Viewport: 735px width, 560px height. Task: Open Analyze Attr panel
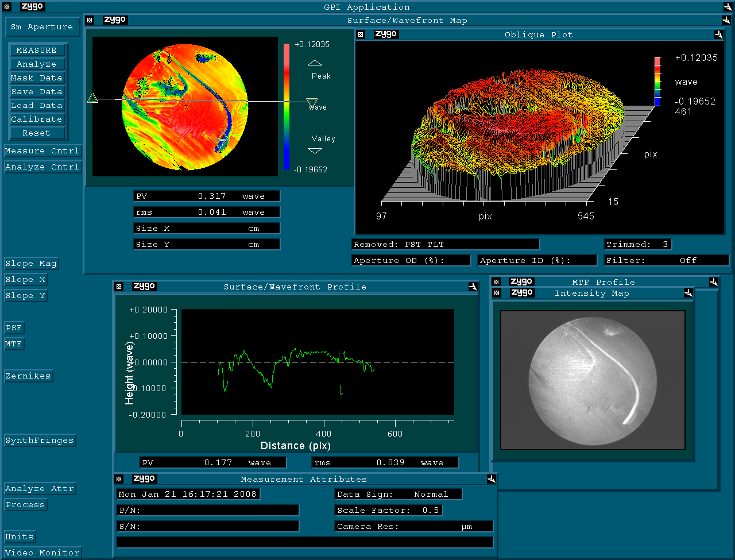point(40,489)
